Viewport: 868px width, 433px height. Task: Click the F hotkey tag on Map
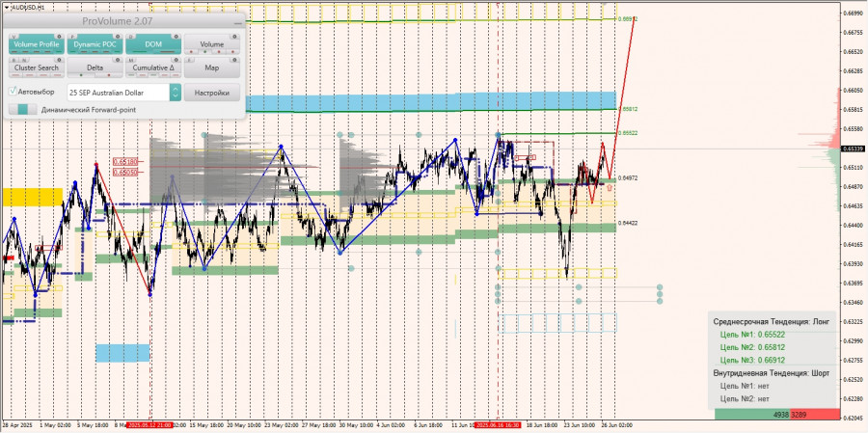tap(189, 60)
